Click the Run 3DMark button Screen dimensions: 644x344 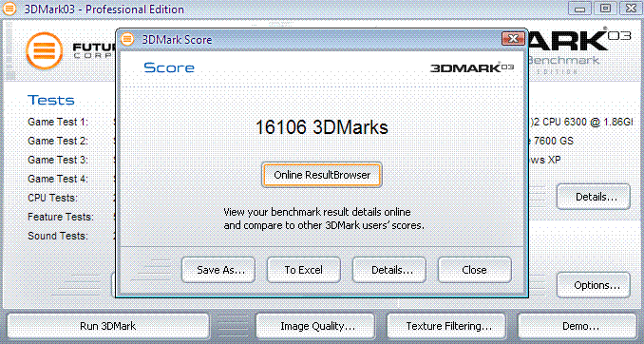108,326
